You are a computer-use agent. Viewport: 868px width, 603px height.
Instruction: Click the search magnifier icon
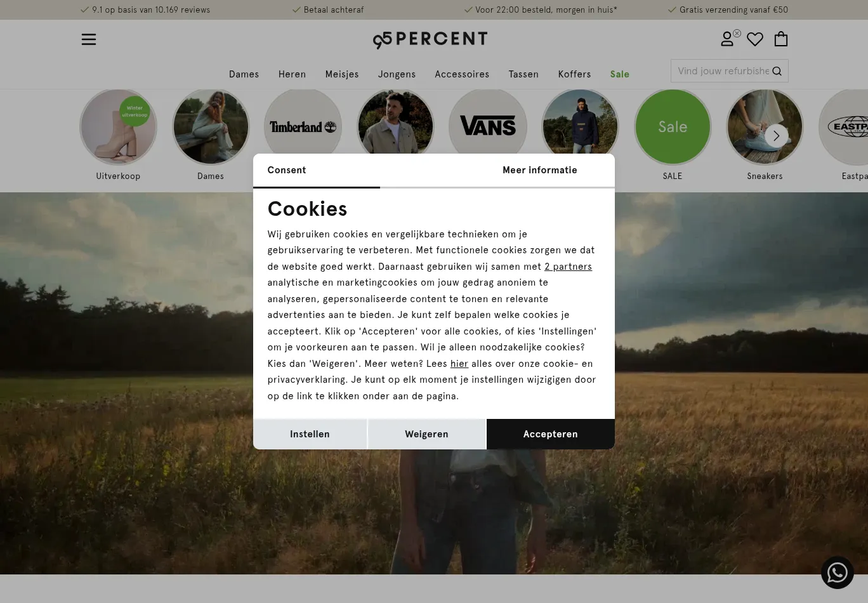tap(777, 71)
